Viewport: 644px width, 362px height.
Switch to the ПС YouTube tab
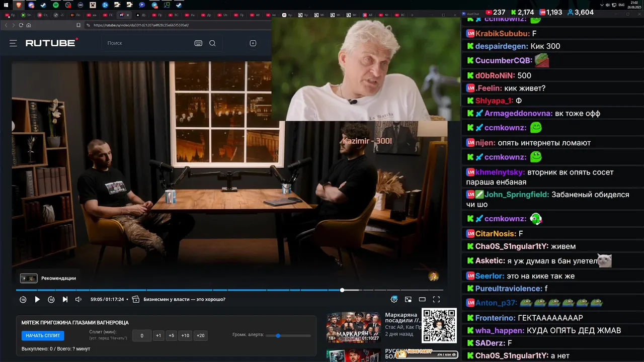pyautogui.click(x=108, y=15)
